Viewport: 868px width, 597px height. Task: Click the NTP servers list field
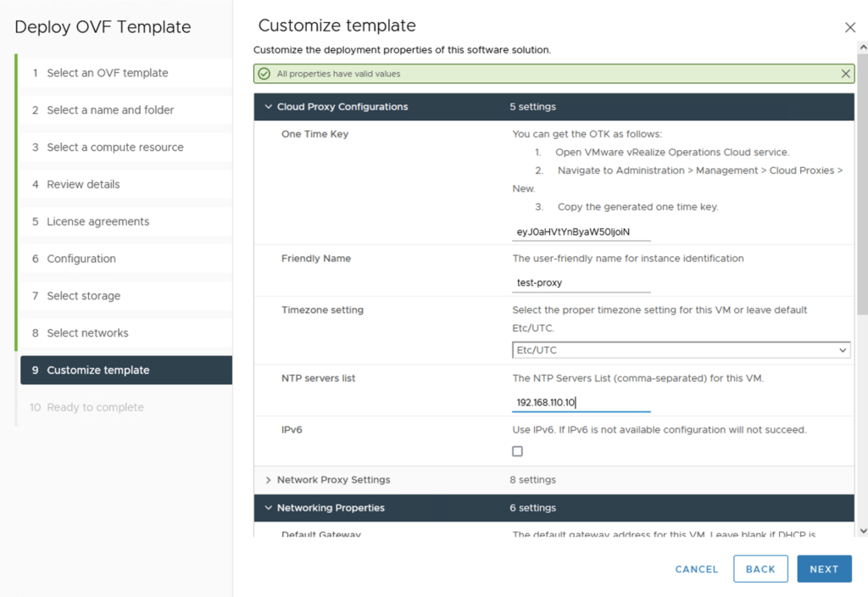tap(581, 403)
